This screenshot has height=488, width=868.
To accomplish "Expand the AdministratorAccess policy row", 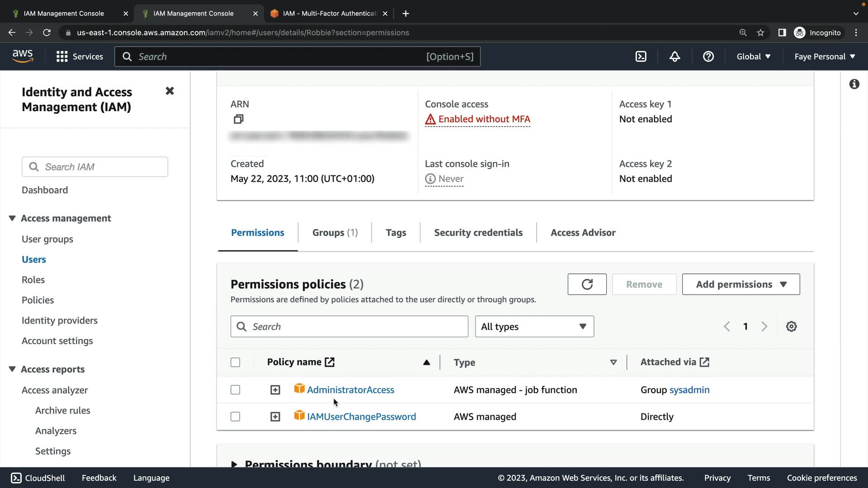I will [275, 389].
